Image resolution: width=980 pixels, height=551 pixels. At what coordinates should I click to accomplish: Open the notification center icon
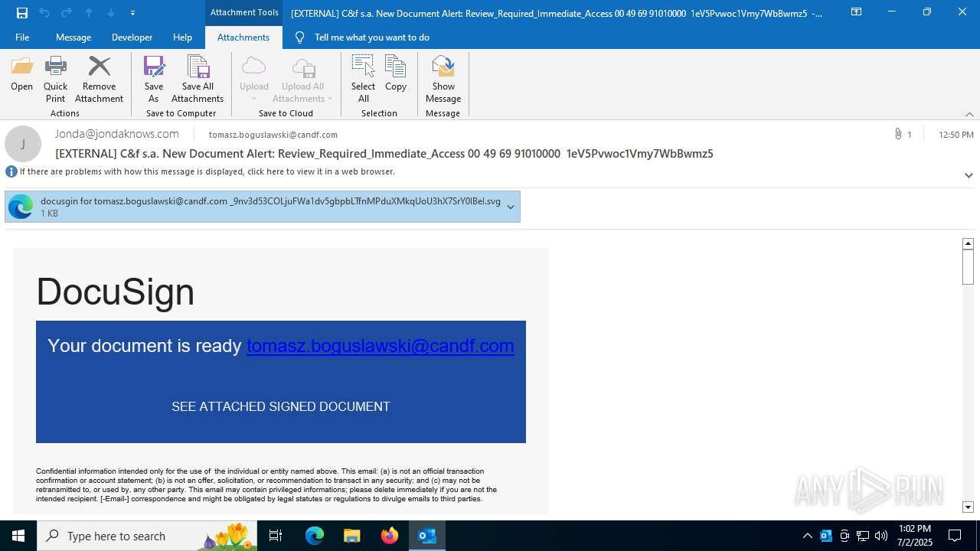(955, 536)
